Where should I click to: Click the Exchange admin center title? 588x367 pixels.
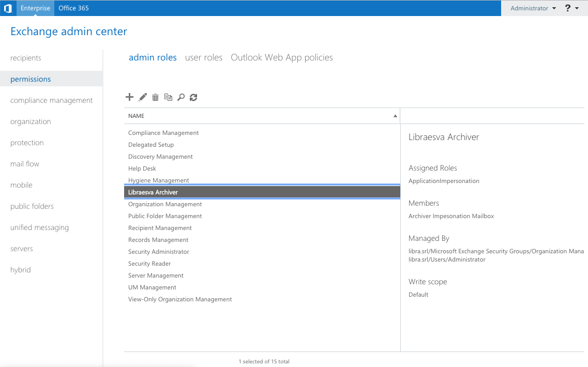point(69,32)
